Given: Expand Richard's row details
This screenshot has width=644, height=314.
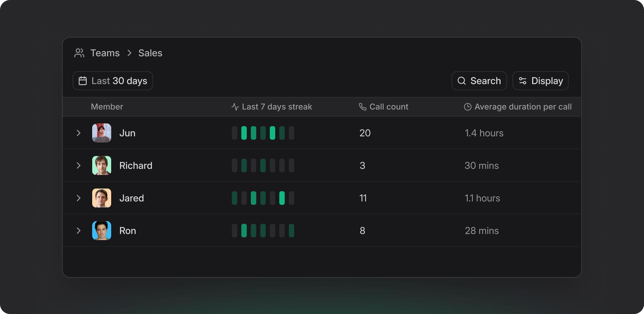Looking at the screenshot, I should click(79, 165).
